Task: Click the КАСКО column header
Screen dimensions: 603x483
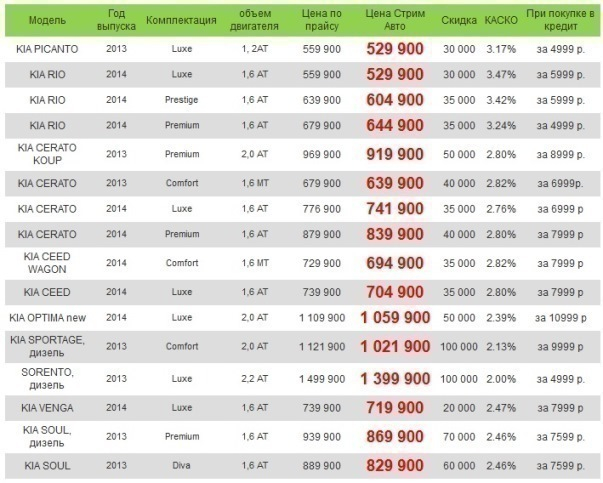Action: (x=501, y=20)
